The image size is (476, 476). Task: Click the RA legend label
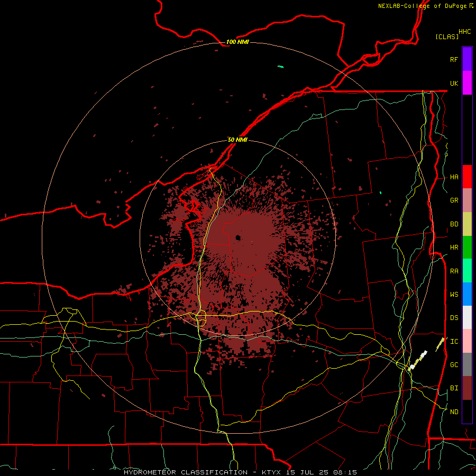[x=454, y=271]
